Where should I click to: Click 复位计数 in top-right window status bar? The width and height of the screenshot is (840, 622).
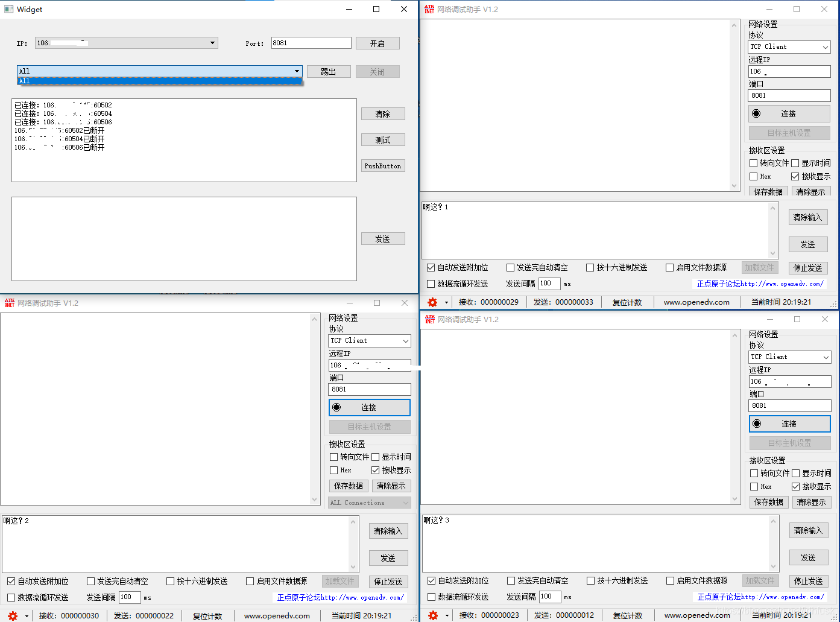coord(627,302)
